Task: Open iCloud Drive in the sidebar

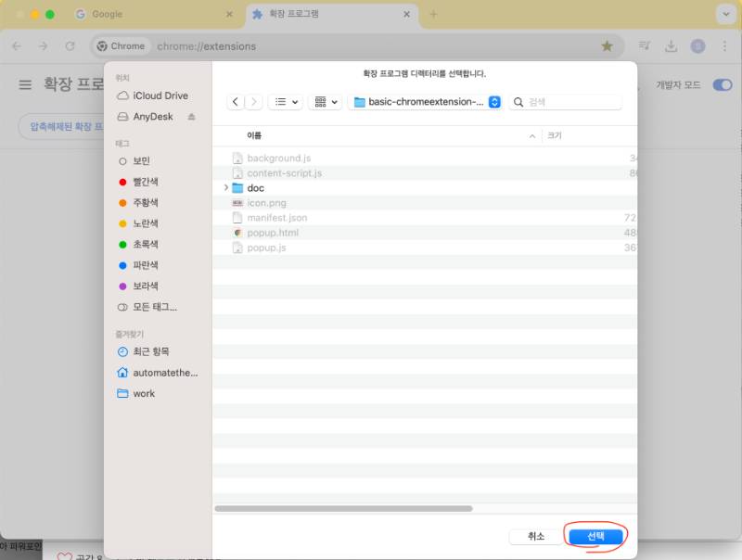Action: click(160, 95)
